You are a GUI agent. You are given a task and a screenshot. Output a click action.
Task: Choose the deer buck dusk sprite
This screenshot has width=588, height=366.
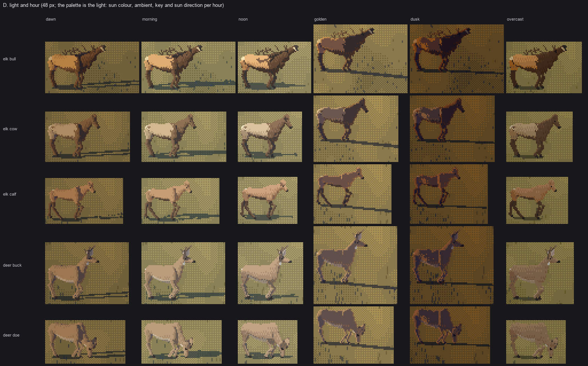[x=452, y=265]
